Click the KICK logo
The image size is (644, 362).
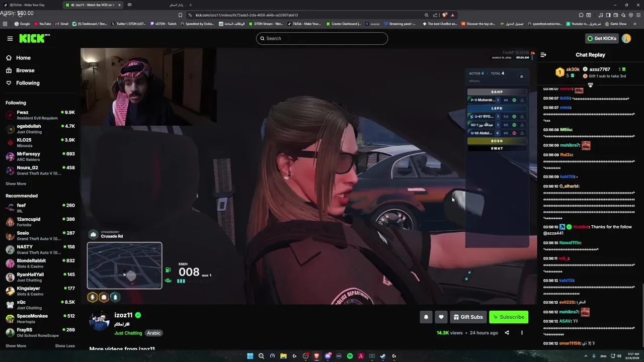tap(34, 38)
